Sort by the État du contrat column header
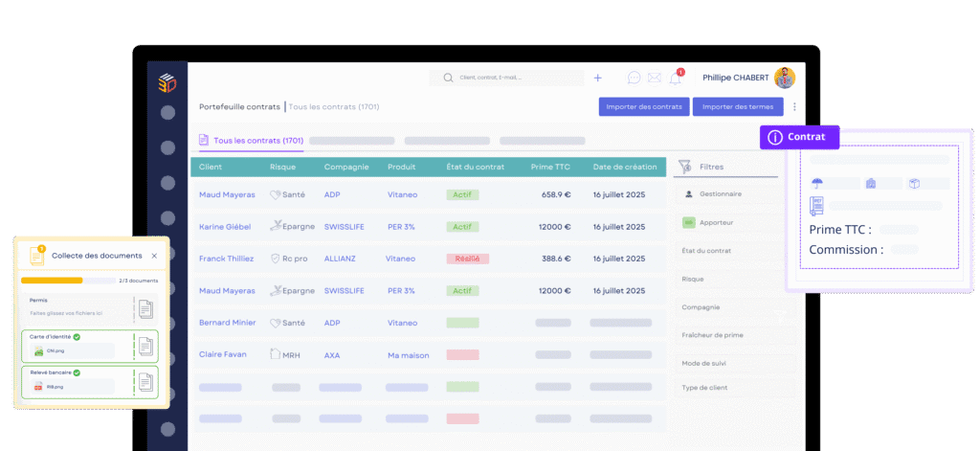Viewport: 980px width, 451px height. [475, 167]
